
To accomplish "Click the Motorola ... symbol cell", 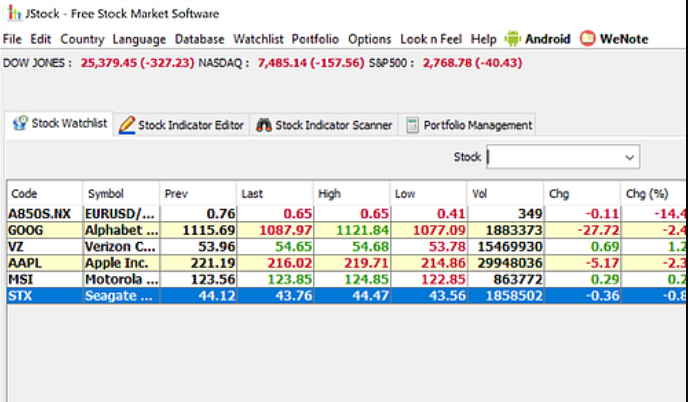I will point(121,280).
